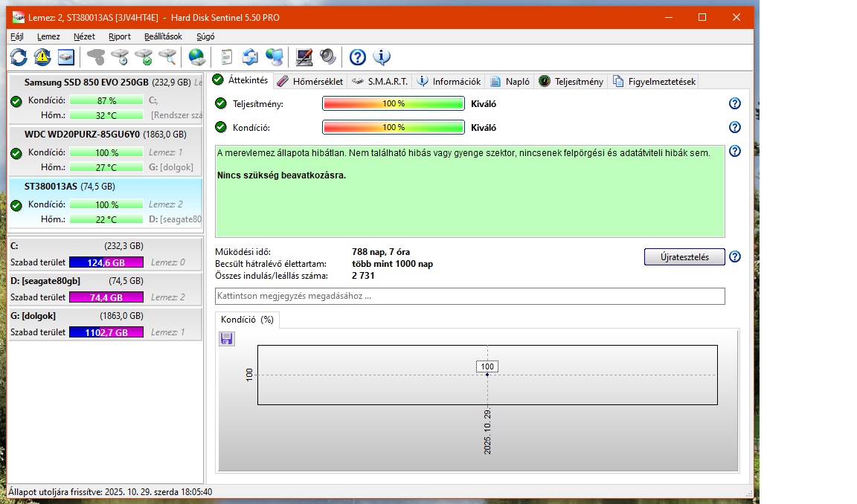Click the envelope send-report toolbar icon
This screenshot has width=857, height=504.
coord(251,56)
